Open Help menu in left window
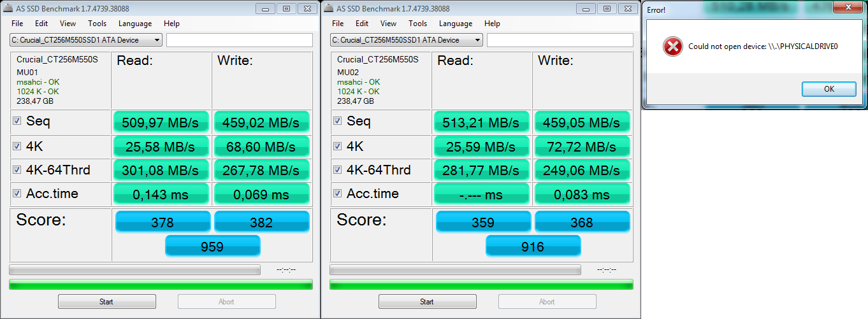 (171, 24)
